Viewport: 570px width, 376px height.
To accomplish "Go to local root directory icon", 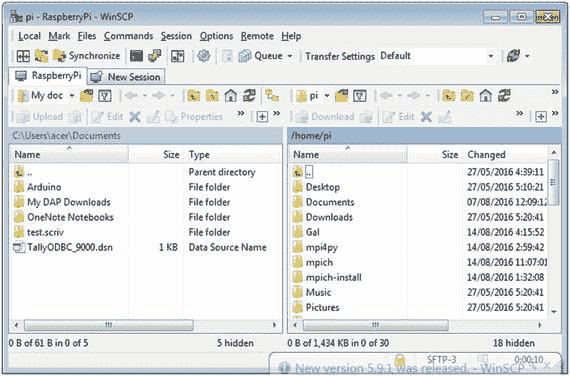I will [212, 96].
